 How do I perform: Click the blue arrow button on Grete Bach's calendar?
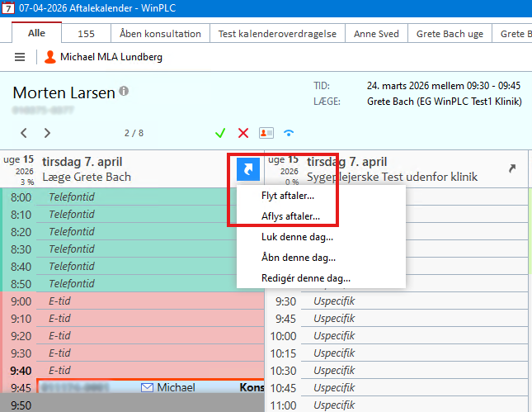click(247, 168)
